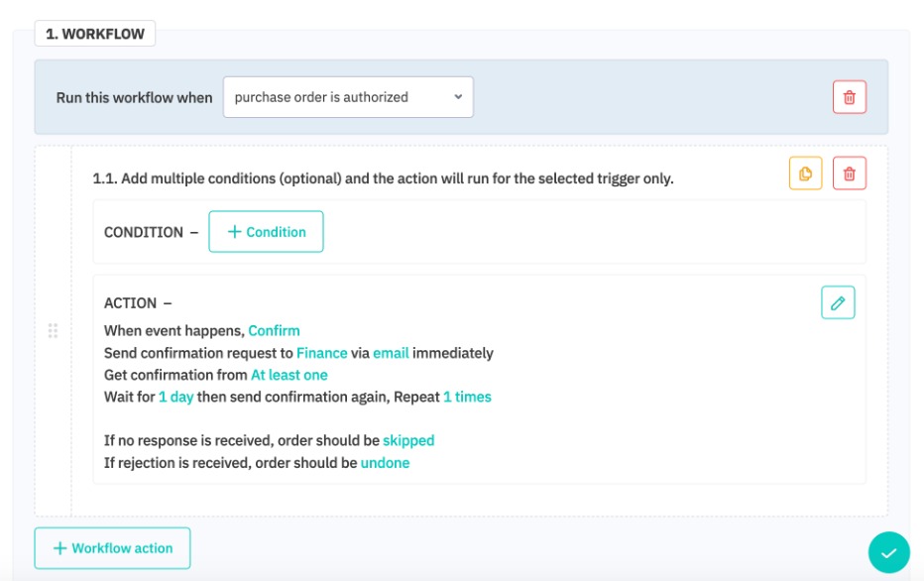Delete the workflow trigger with red trash icon
Image resolution: width=924 pixels, height=581 pixels.
pyautogui.click(x=849, y=97)
